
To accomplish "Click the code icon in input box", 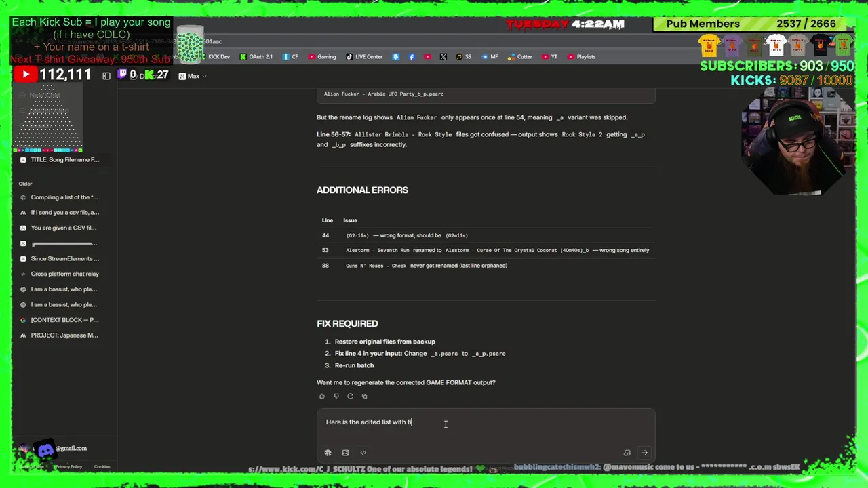I will (x=363, y=453).
